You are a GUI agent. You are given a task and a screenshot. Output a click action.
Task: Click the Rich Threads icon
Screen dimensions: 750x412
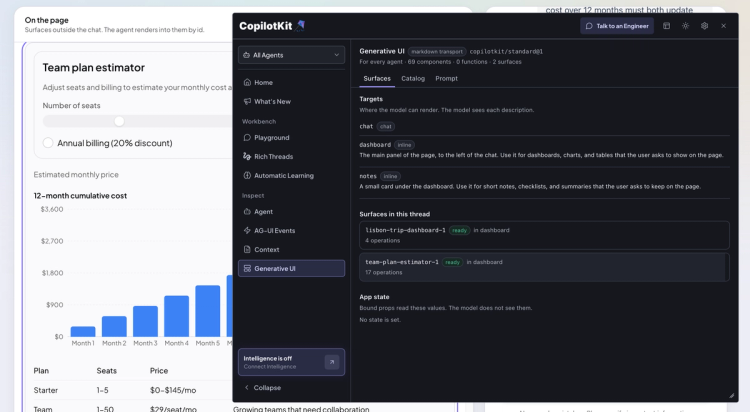tap(247, 156)
